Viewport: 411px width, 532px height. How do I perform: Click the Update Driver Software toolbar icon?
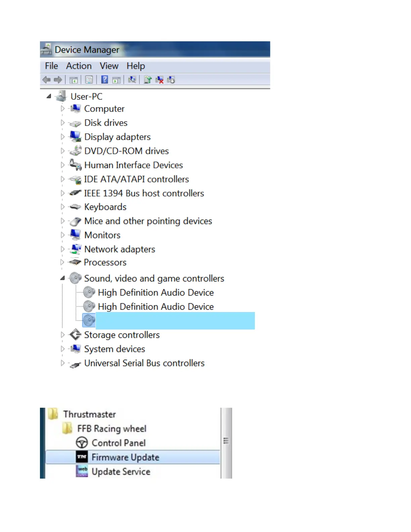pos(147,80)
